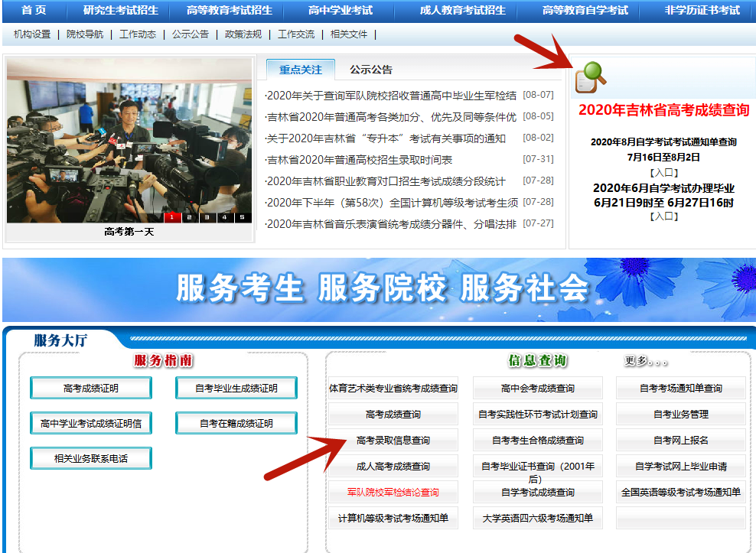Click the 2020年吉林省高考成绩查询 link
The height and width of the screenshot is (553, 756).
click(x=664, y=109)
